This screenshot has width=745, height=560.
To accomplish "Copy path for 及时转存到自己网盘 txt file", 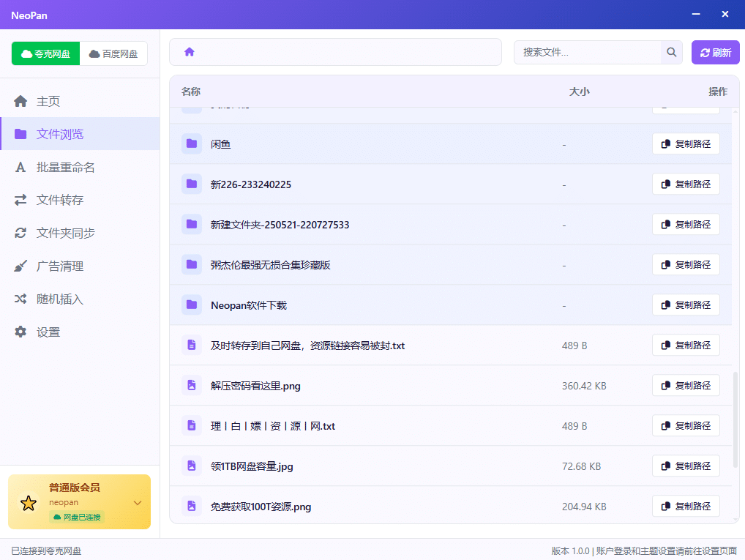I will coord(686,345).
